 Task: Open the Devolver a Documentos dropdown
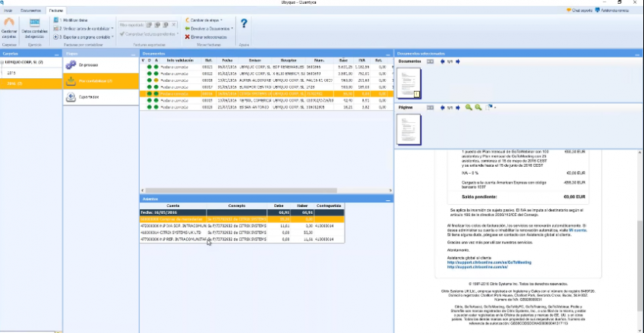click(x=231, y=28)
